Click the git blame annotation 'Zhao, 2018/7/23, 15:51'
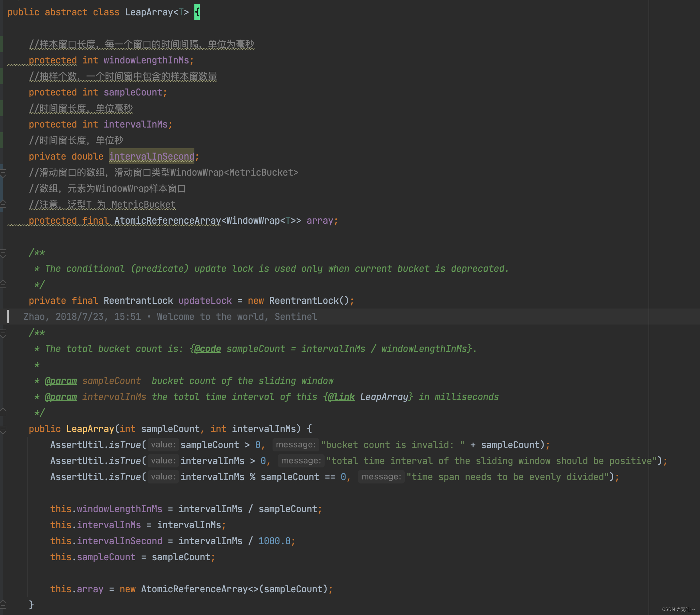 tap(82, 317)
